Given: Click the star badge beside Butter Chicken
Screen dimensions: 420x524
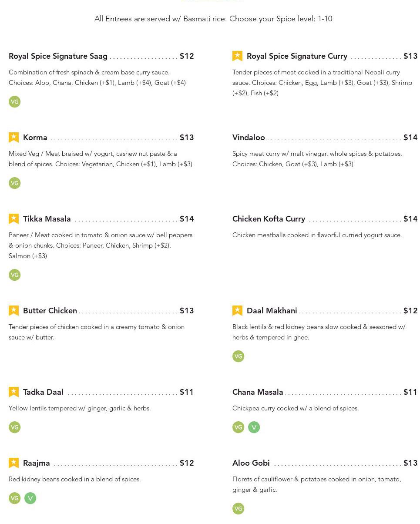Looking at the screenshot, I should click(x=13, y=311).
